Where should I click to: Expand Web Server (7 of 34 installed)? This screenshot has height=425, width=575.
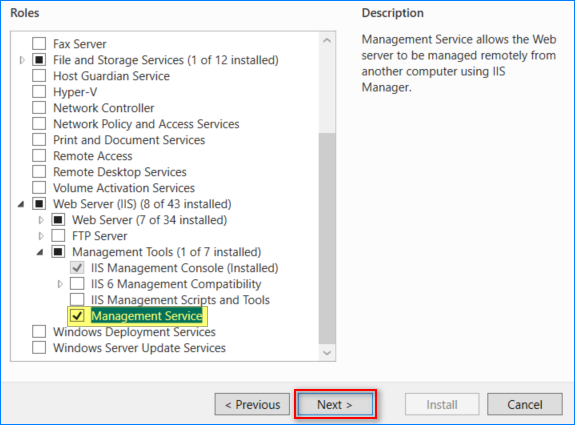41,220
